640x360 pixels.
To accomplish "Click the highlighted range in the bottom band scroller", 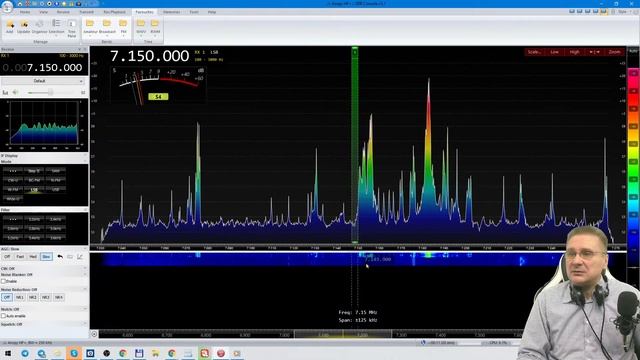I will coord(343,334).
